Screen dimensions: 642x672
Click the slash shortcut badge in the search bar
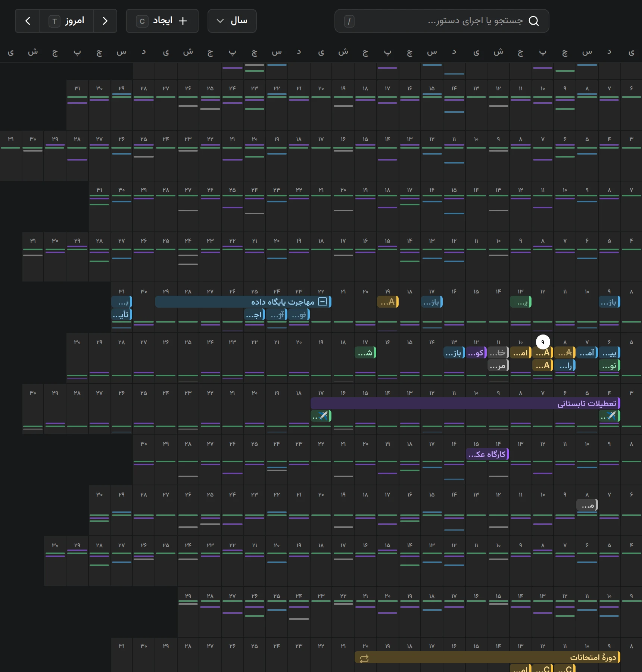pos(349,21)
